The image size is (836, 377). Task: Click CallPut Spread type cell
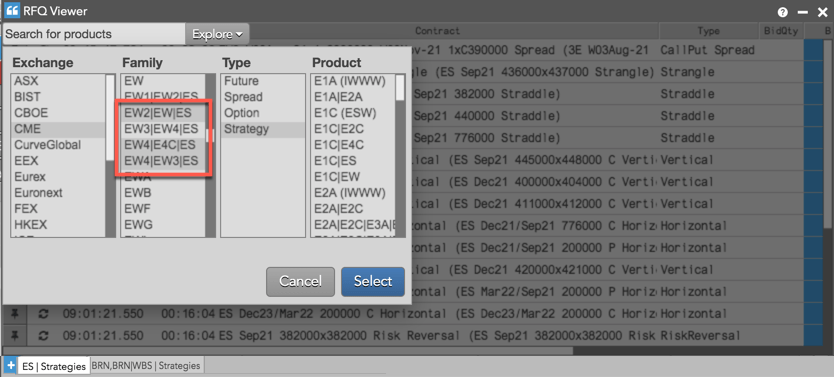pyautogui.click(x=708, y=50)
